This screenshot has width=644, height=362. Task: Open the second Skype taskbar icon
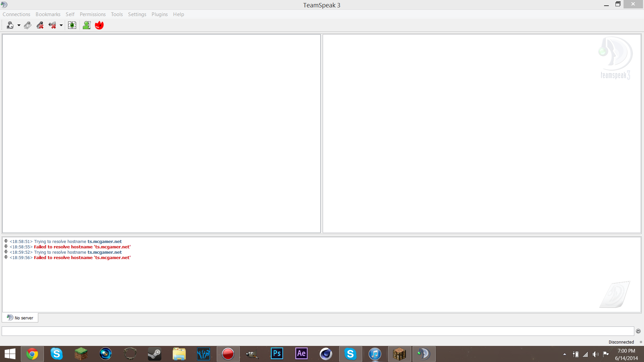(351, 354)
